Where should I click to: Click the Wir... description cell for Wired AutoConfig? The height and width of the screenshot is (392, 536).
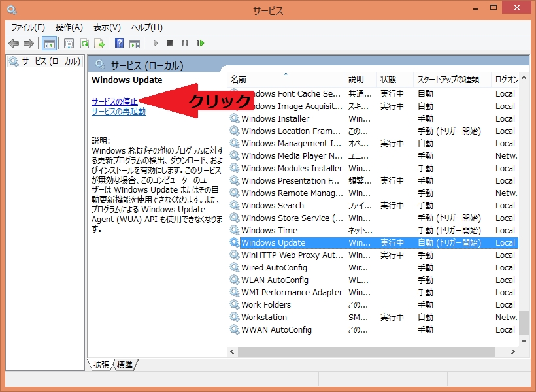coord(358,268)
